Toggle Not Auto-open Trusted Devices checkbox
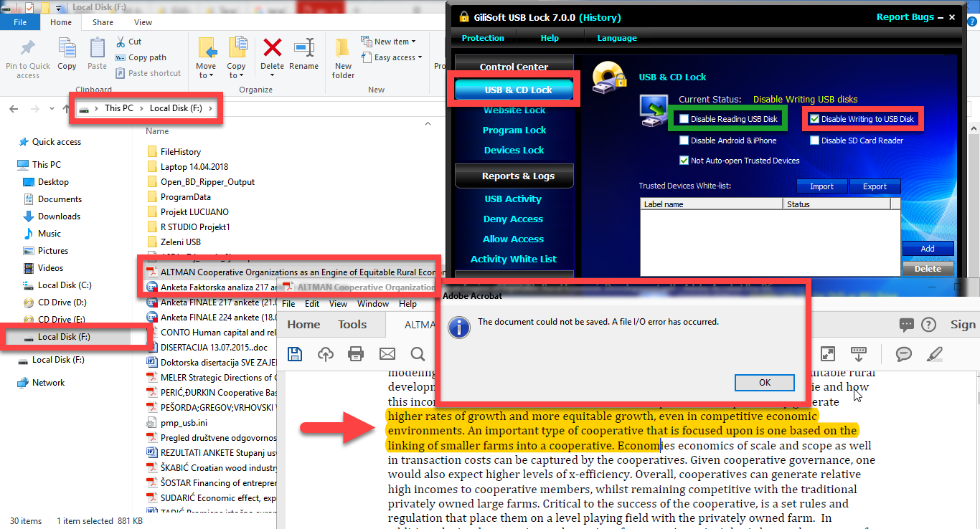The image size is (980, 529). tap(684, 161)
